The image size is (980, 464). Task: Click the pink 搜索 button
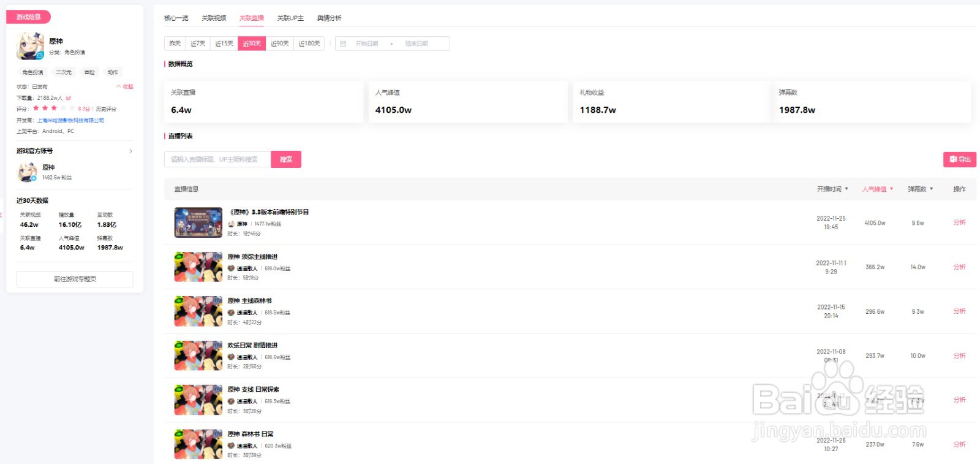point(286,159)
